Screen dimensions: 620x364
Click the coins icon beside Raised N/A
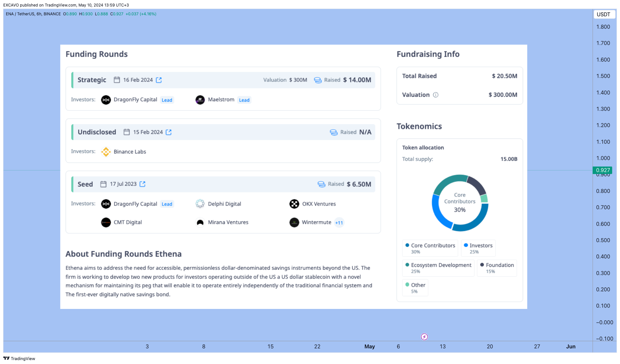click(334, 132)
